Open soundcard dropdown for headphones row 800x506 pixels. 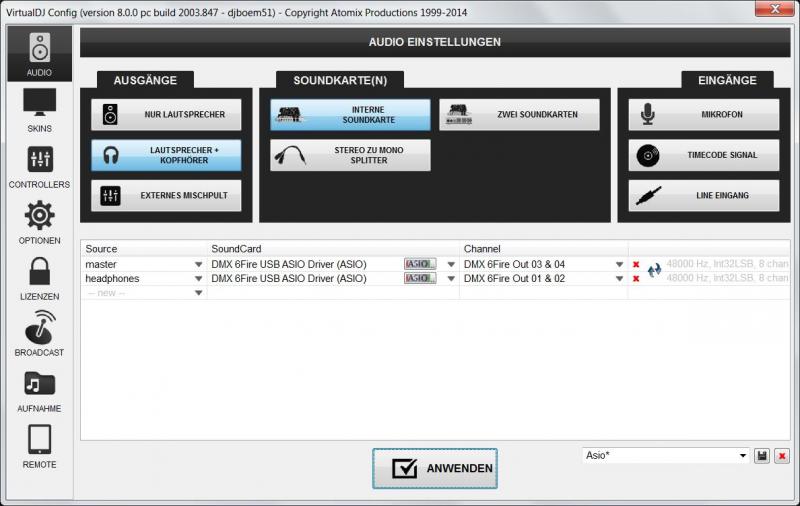click(451, 279)
